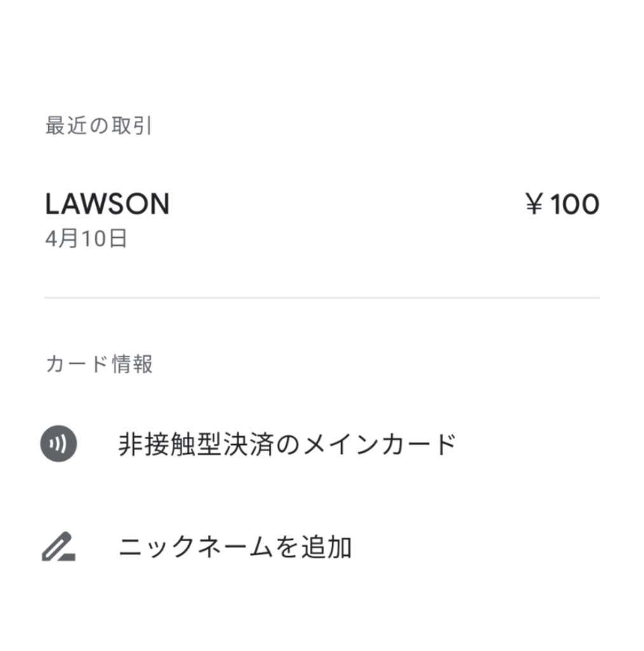Click the 4月10日 transaction date
Screen dimensions: 644x651
[86, 239]
